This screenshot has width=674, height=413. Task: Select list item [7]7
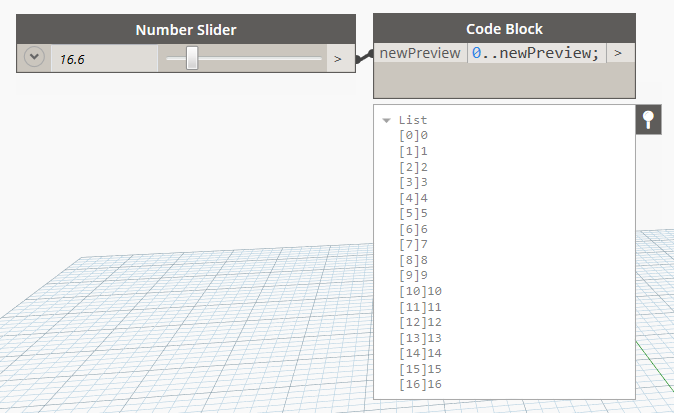[x=413, y=245]
